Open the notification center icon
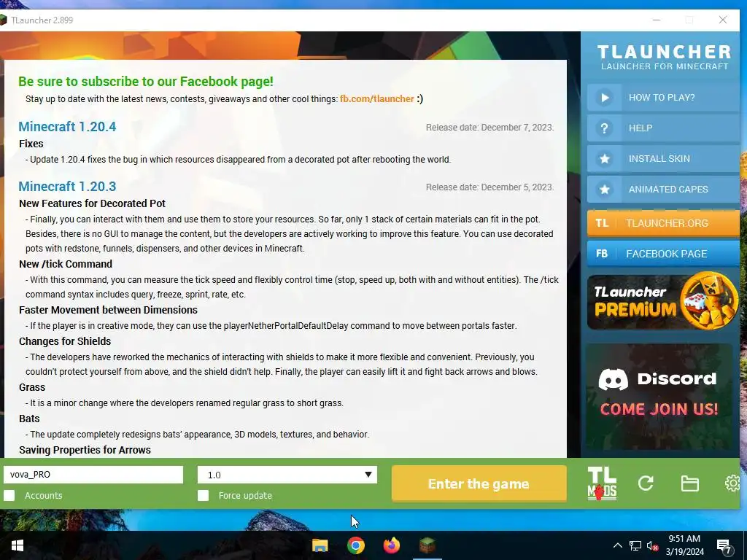This screenshot has width=747, height=560. coord(724,545)
